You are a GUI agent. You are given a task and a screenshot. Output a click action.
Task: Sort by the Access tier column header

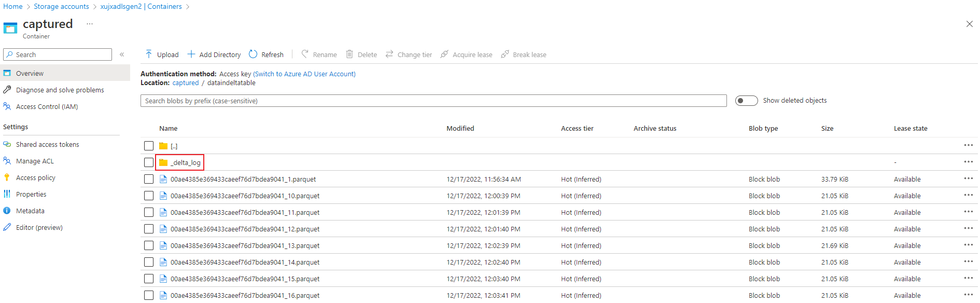(577, 128)
